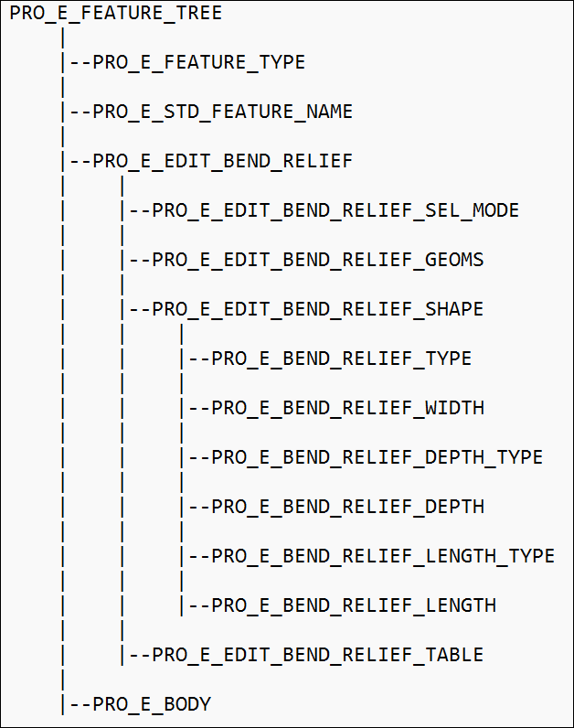Select the PRO_E_EDIT_BEND_RELIEF_SEL_MODE entry
The width and height of the screenshot is (574, 728).
335,211
